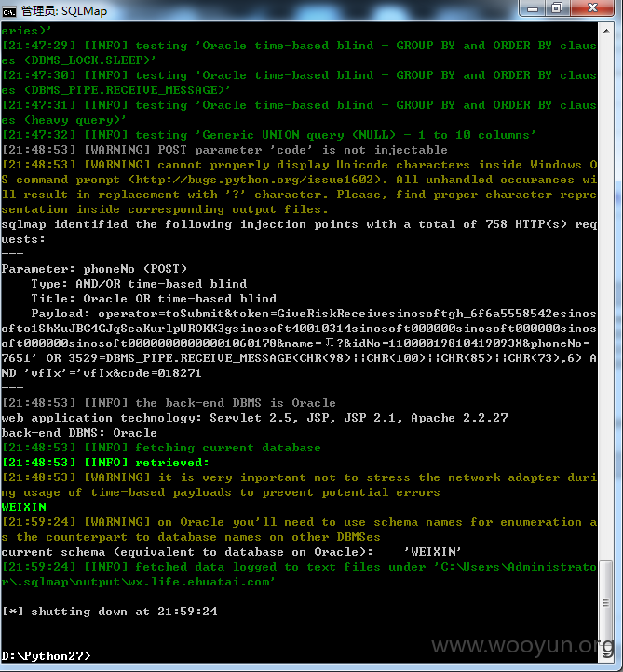
Task: Click the 'Payload: operator=toSubmit' line
Action: click(x=314, y=314)
